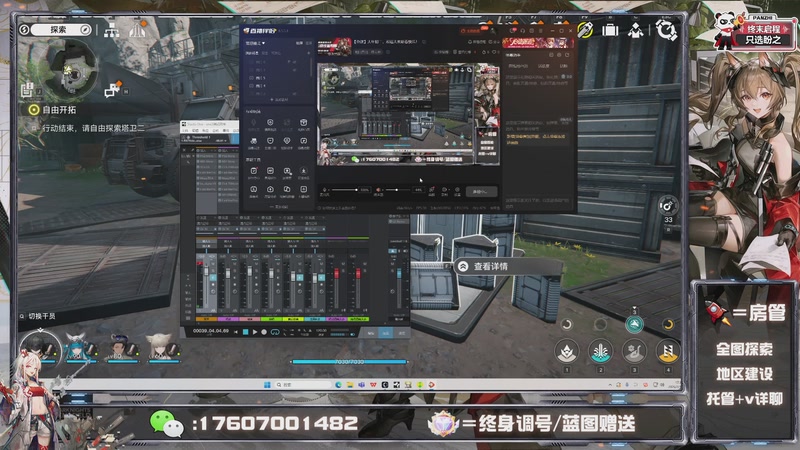Toggle speaker mute icon in streaming app

click(x=378, y=189)
